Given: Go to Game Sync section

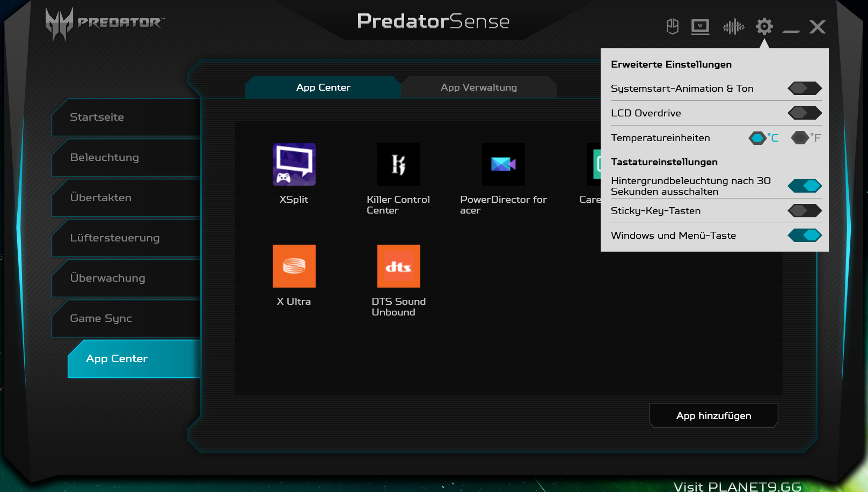Looking at the screenshot, I should click(126, 318).
